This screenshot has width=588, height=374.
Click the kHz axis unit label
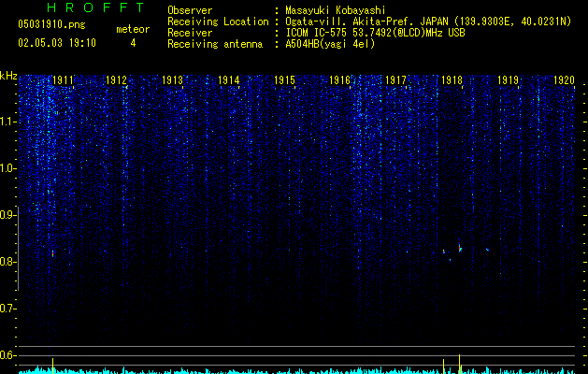click(x=8, y=76)
